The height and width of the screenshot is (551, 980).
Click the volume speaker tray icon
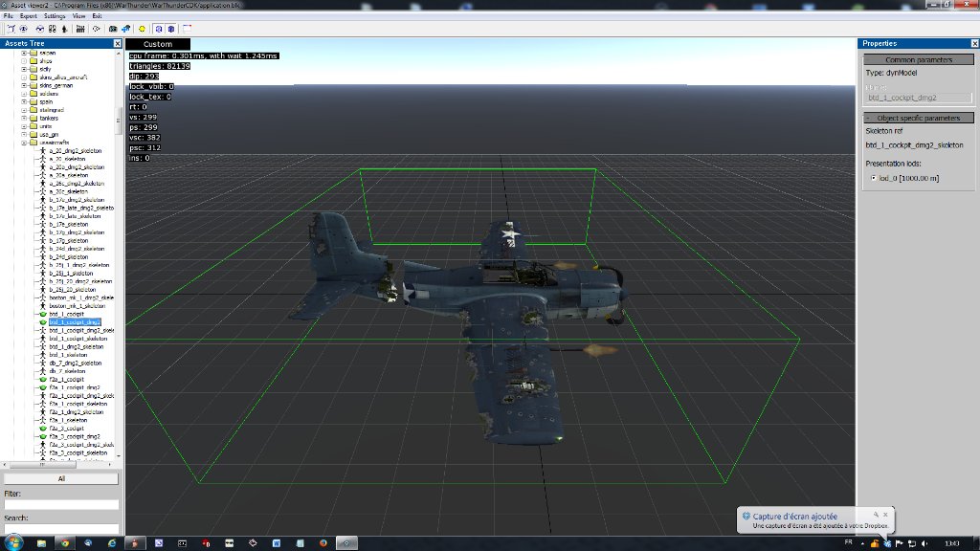click(x=924, y=543)
